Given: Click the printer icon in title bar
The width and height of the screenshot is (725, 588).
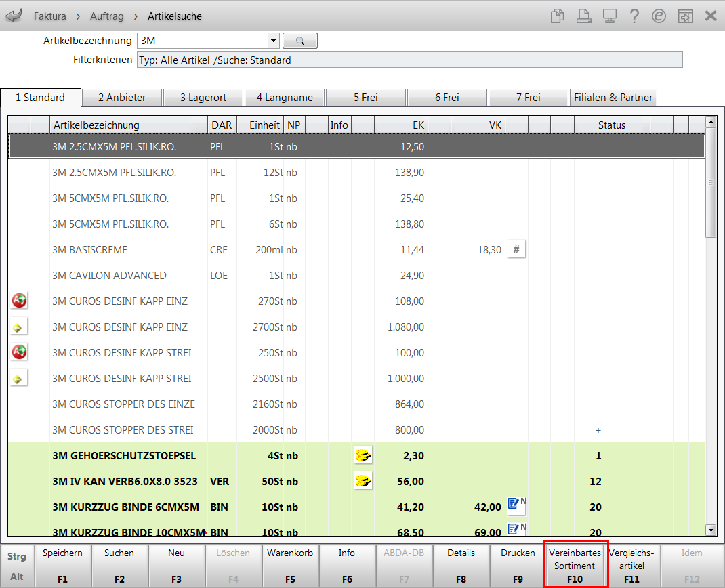Looking at the screenshot, I should pyautogui.click(x=583, y=16).
